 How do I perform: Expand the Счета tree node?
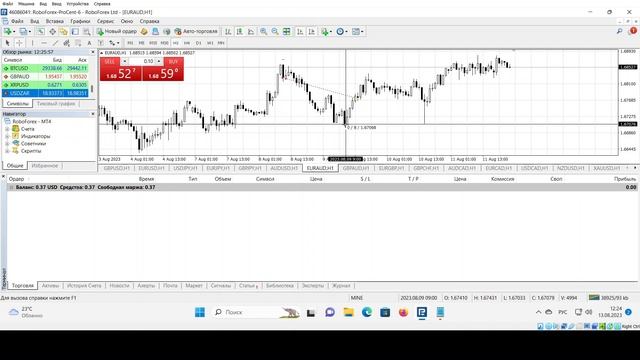coord(7,129)
